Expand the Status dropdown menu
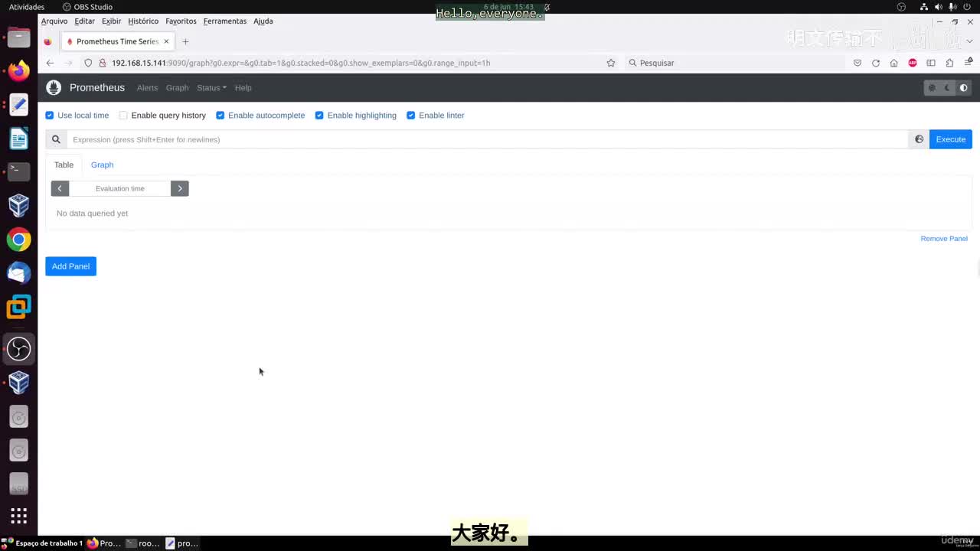The image size is (980, 551). coord(211,88)
